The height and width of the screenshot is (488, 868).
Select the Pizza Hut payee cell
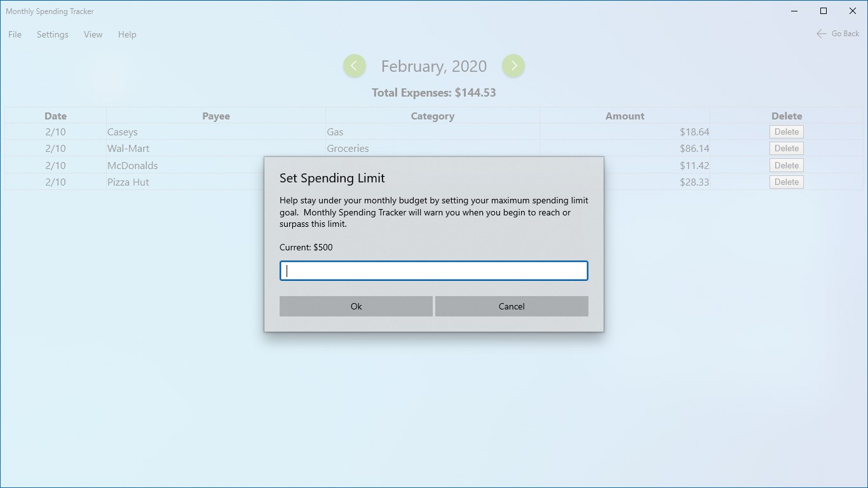[216, 182]
